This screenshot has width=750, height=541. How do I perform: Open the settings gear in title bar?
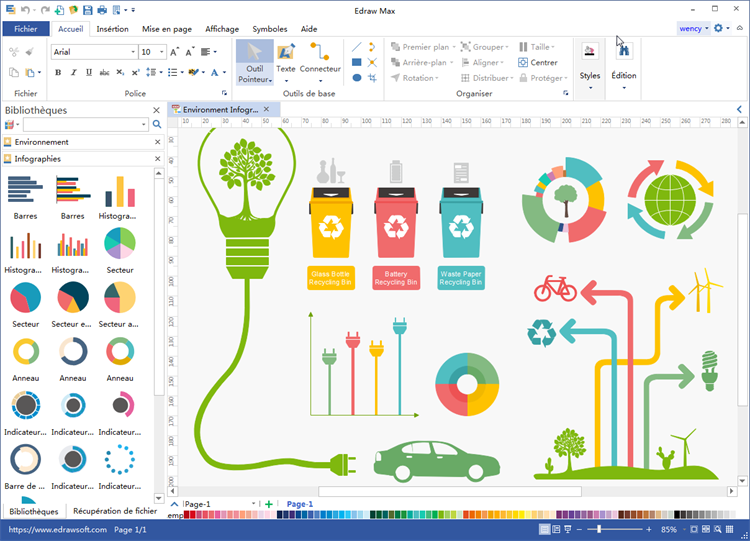[719, 28]
